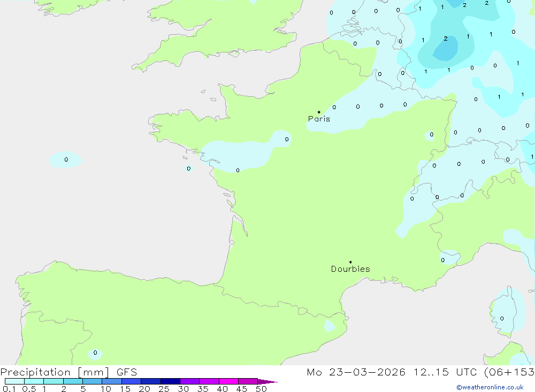Select the 0.5–1 mm legend swatch

[x=34, y=381]
